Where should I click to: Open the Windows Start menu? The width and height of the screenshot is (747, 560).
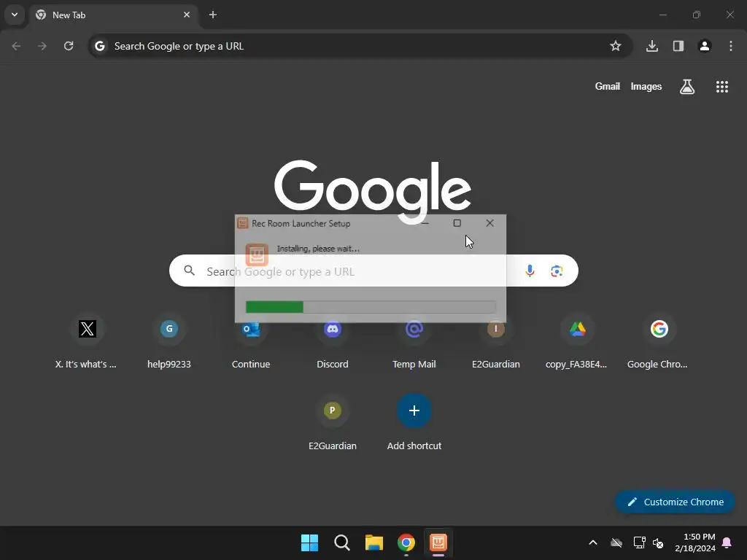click(309, 542)
